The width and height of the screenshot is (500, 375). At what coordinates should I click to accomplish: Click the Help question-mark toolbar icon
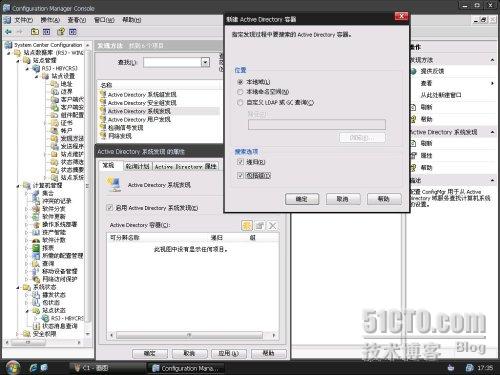[x=61, y=32]
